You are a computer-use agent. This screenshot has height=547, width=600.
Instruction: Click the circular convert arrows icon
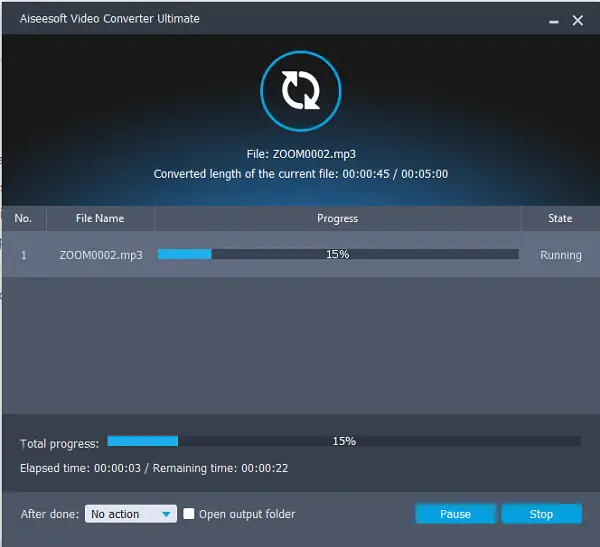pyautogui.click(x=301, y=91)
